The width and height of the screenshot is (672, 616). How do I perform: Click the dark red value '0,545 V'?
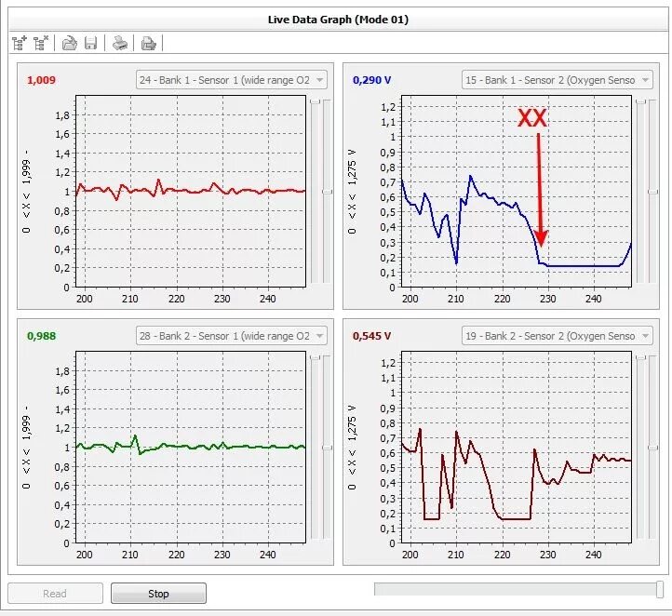[x=372, y=336]
